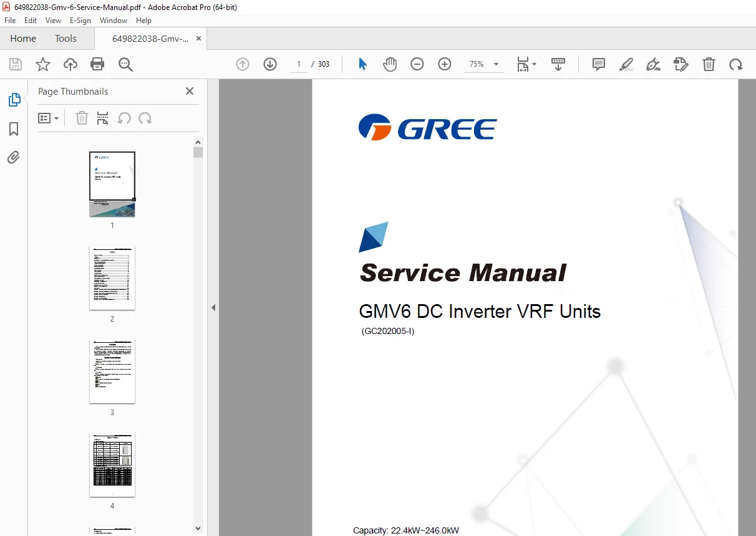
Task: Click the Zoom in plus icon
Action: [x=445, y=64]
